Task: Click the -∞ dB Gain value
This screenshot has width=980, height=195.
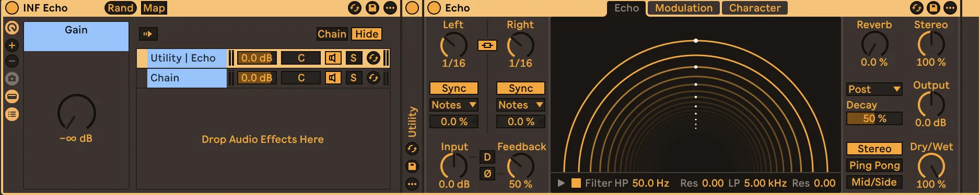Action: pos(76,139)
